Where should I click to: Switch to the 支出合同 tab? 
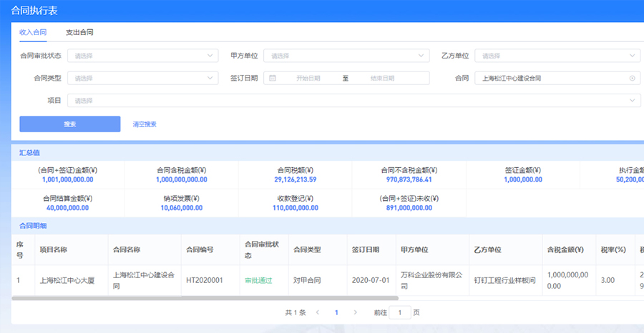79,32
